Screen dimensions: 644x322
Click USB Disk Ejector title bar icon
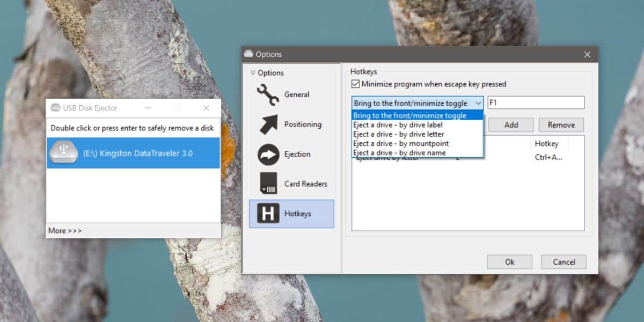[x=55, y=108]
